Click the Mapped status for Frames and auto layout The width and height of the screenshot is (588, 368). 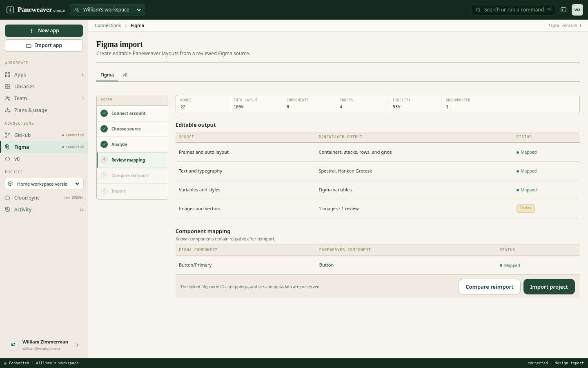pyautogui.click(x=526, y=153)
